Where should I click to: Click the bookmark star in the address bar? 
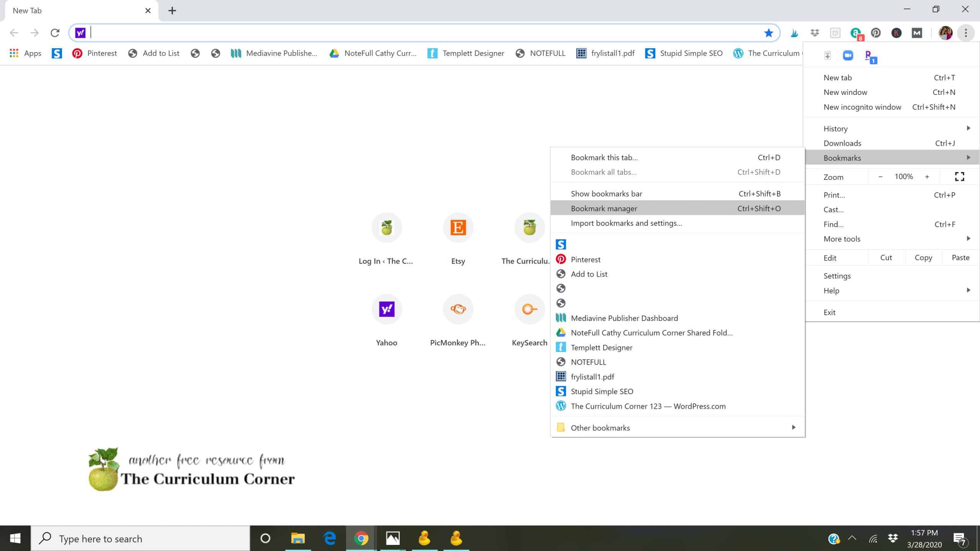(x=768, y=33)
